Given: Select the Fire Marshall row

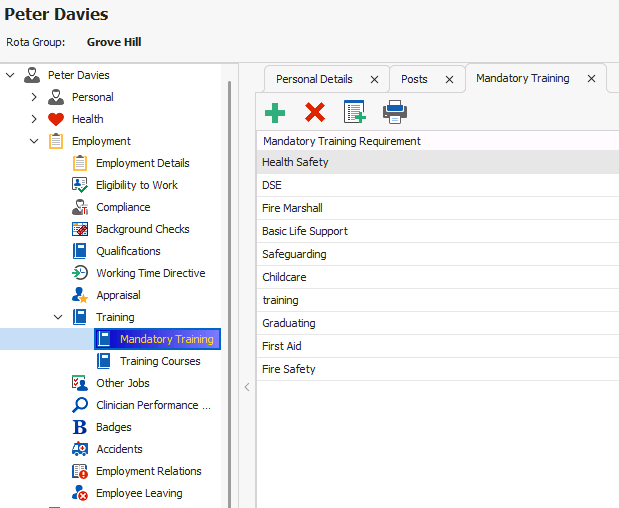Looking at the screenshot, I should click(437, 208).
